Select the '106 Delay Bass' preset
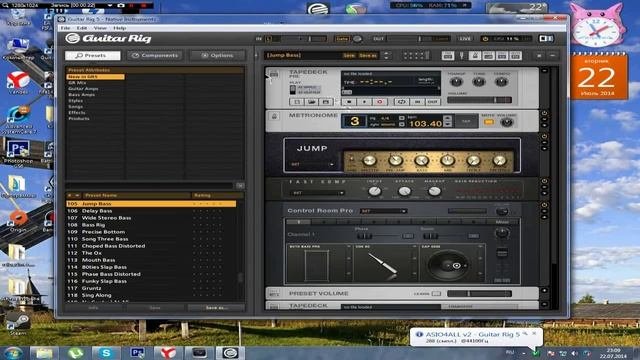Screen dimensions: 640x360 pyautogui.click(x=151, y=211)
